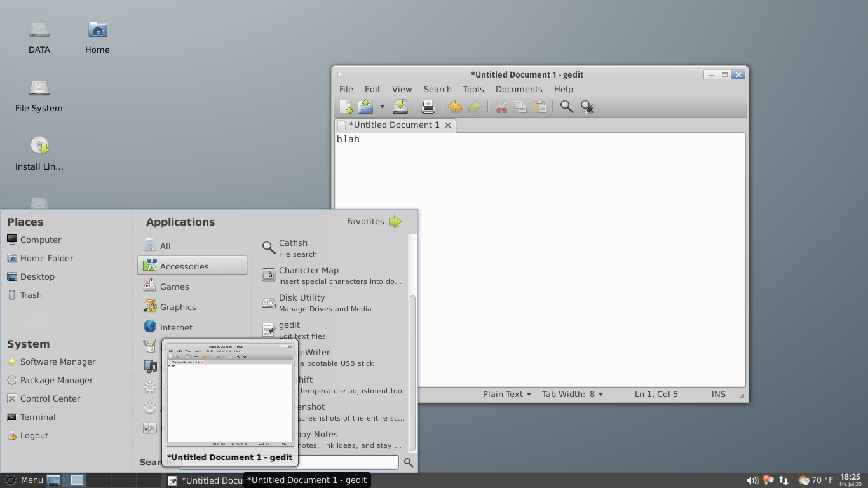
Task: Mute the system volume in the tray
Action: tap(752, 480)
